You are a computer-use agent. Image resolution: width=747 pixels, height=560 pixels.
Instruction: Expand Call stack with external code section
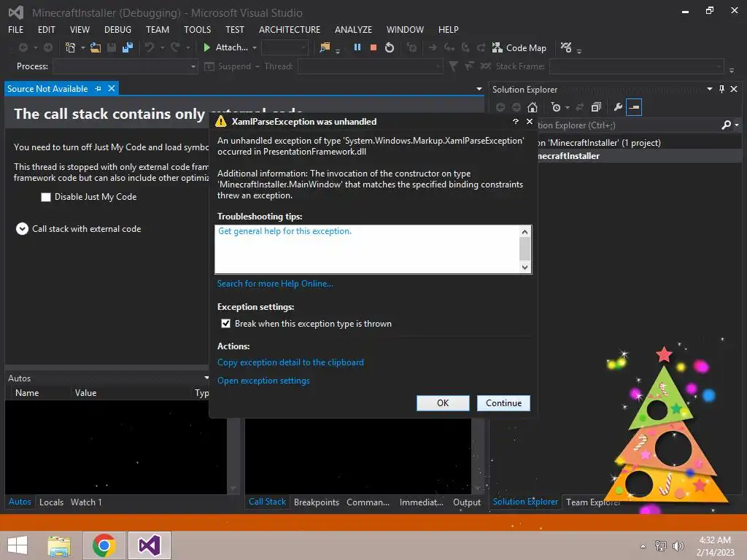point(22,229)
